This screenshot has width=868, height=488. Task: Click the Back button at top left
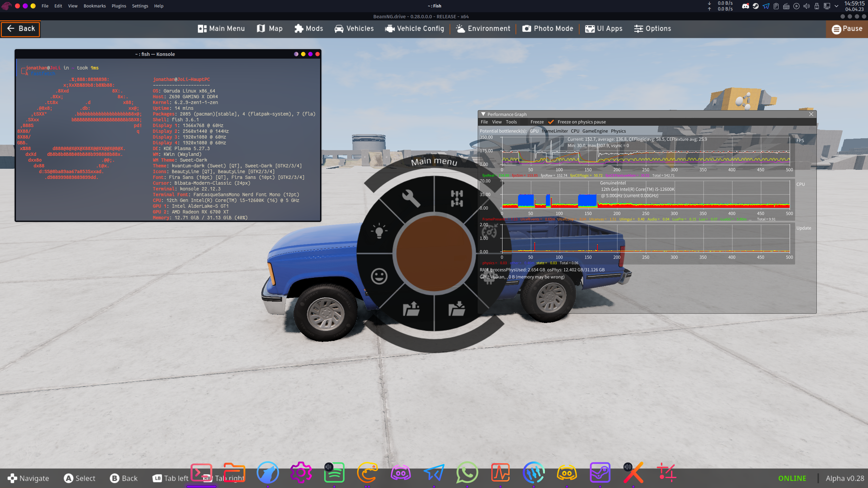pos(21,29)
